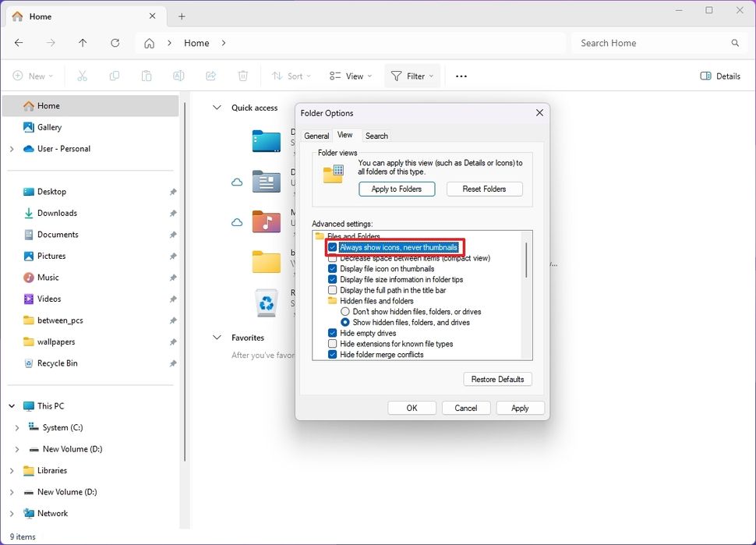Click the Delete icon in the toolbar

tap(242, 76)
